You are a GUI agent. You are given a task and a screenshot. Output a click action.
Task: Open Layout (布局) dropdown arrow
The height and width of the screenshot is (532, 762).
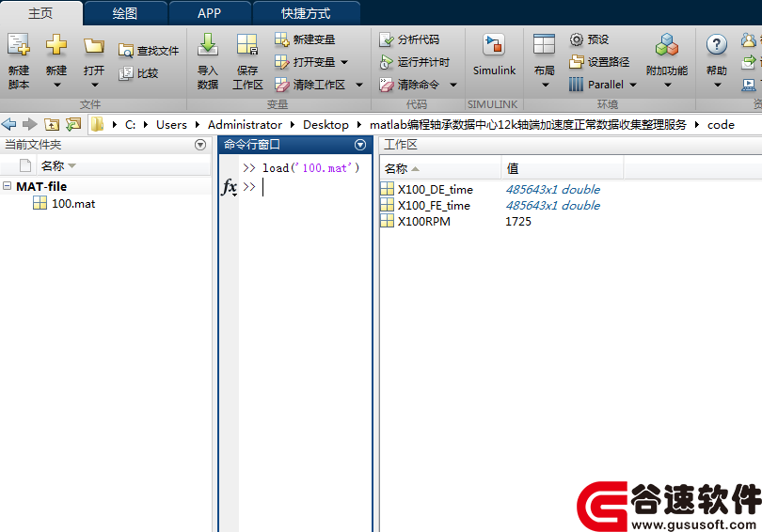coord(545,86)
